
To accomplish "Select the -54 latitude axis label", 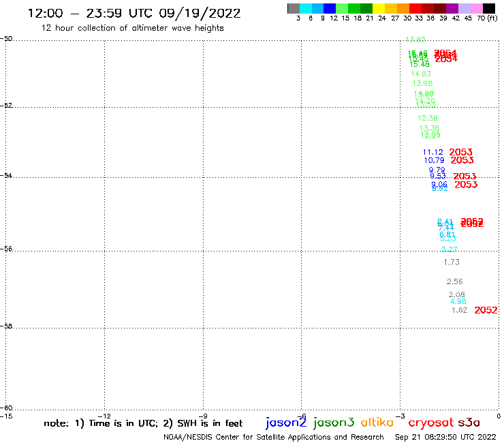I will [x=6, y=176].
